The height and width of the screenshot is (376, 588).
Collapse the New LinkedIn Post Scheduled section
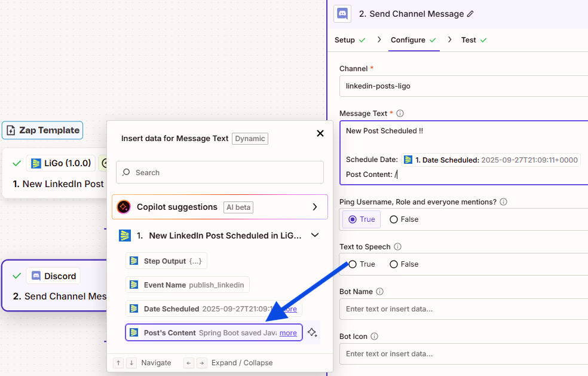(315, 235)
